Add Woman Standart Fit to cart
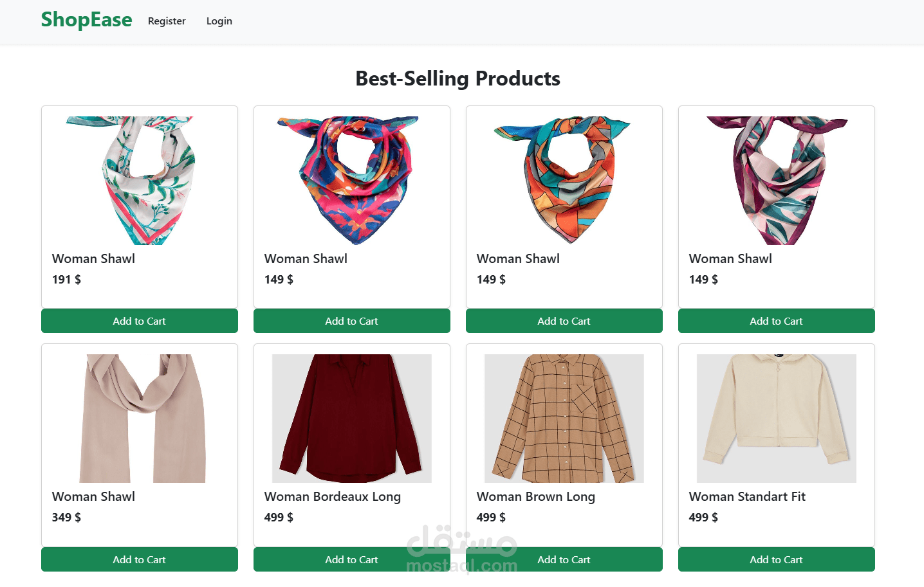 click(x=777, y=559)
